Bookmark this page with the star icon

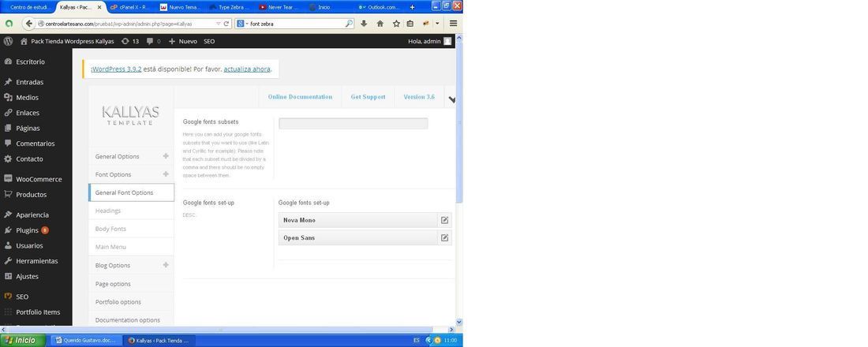(x=396, y=24)
